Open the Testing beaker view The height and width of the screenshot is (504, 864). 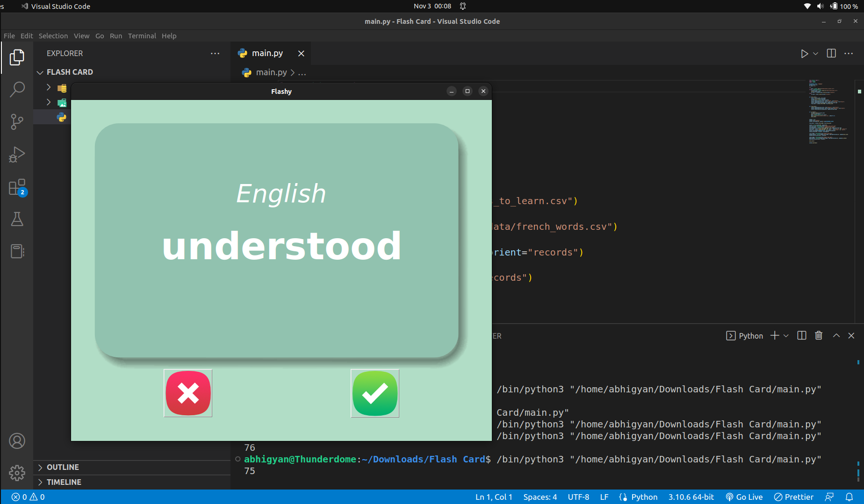coord(17,219)
